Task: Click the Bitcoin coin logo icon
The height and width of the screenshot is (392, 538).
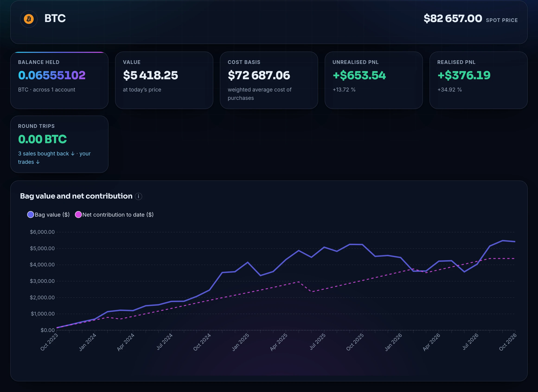Action: coord(29,19)
